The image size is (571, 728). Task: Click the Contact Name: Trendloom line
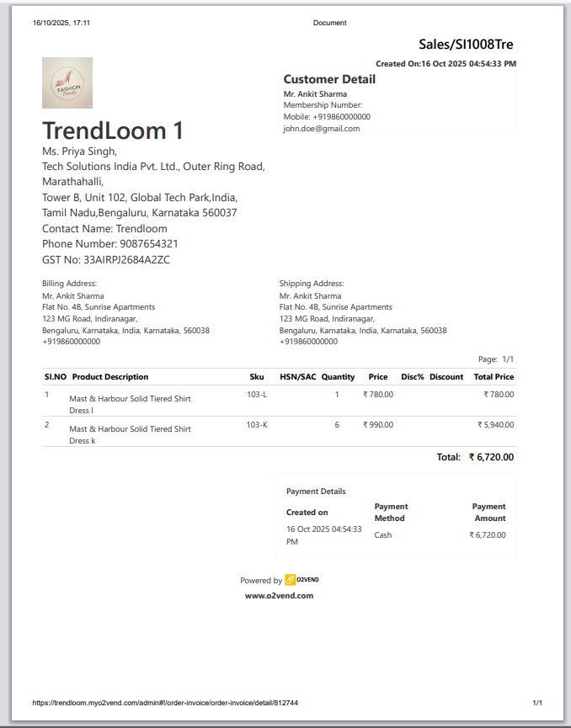pos(104,228)
